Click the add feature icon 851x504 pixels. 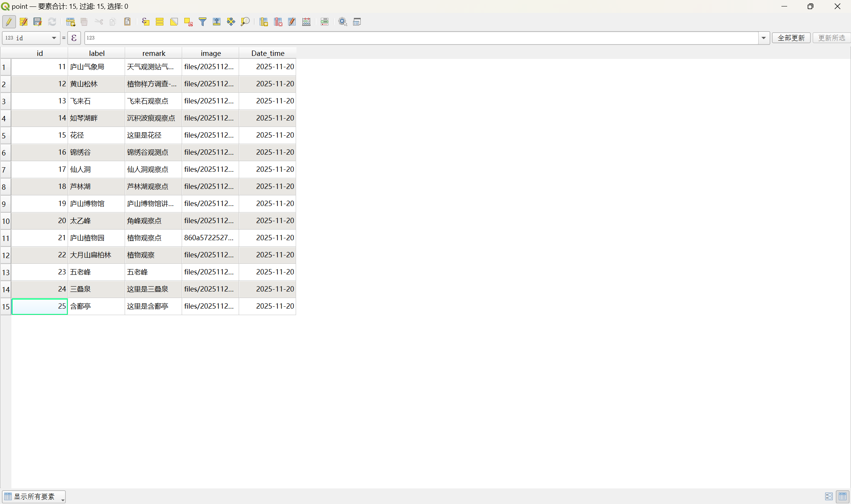tap(70, 22)
